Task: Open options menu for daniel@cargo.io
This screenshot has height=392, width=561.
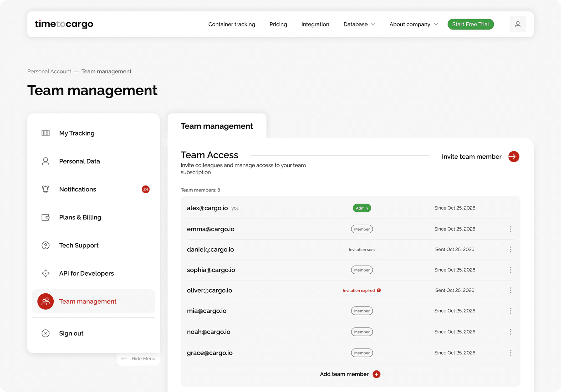Action: [x=510, y=249]
